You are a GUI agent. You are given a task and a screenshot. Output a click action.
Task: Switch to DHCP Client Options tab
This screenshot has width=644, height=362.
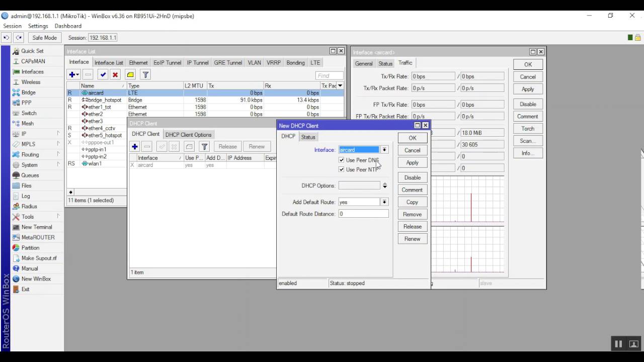[188, 135]
